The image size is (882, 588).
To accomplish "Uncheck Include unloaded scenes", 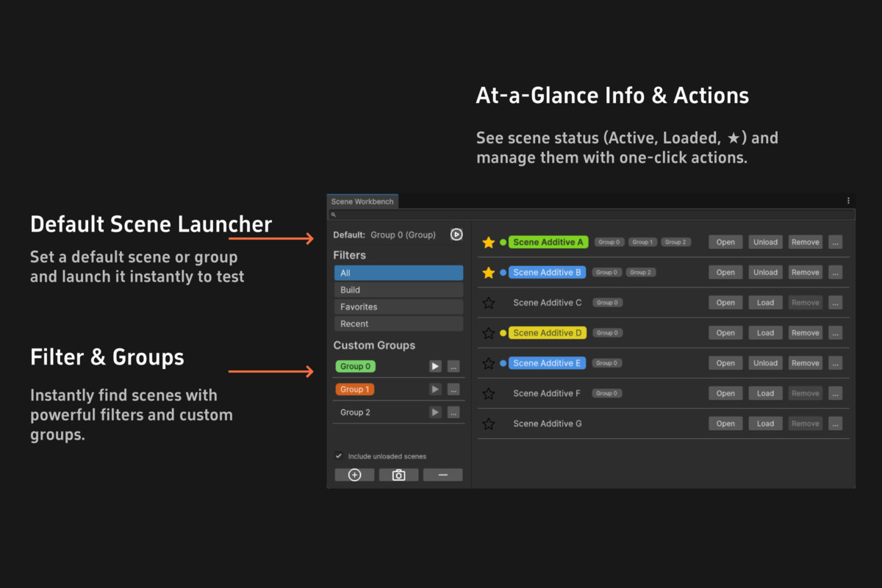I will click(339, 455).
